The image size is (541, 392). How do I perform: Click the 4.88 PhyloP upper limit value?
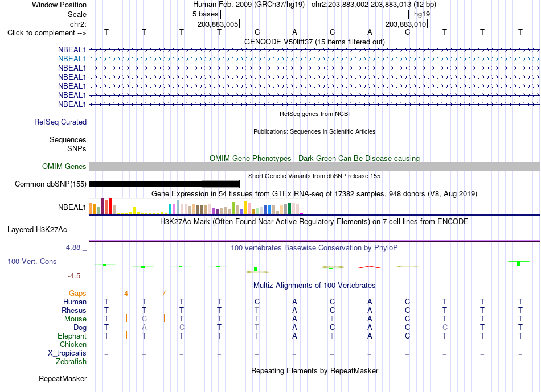[73, 247]
